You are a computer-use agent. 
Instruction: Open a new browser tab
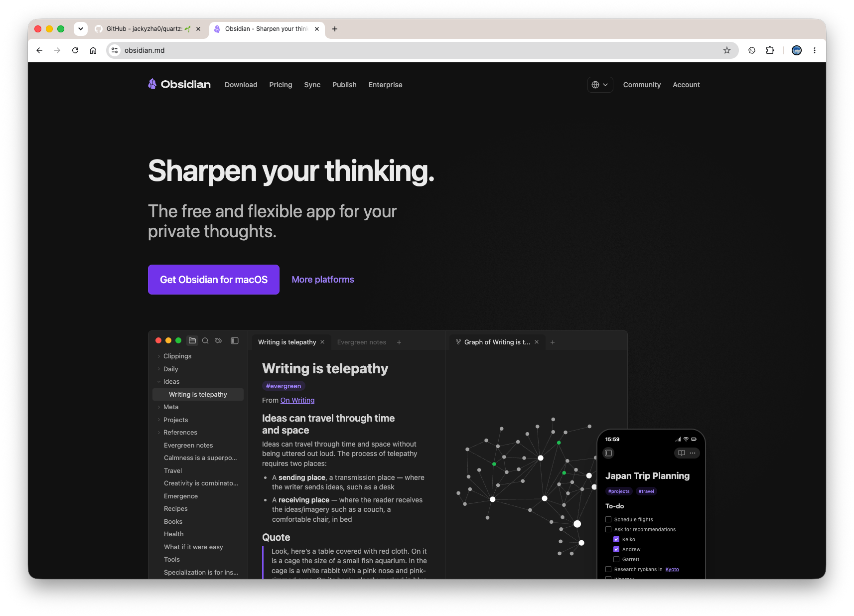(335, 29)
